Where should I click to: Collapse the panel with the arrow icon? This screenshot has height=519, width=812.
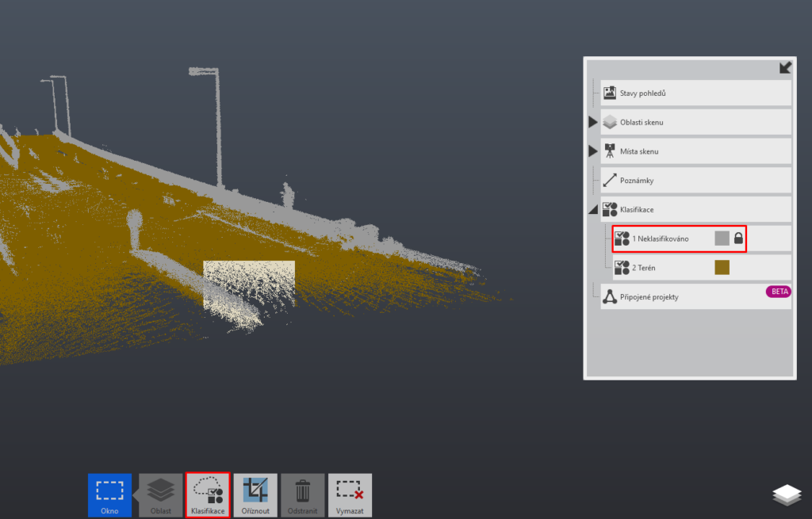click(785, 68)
